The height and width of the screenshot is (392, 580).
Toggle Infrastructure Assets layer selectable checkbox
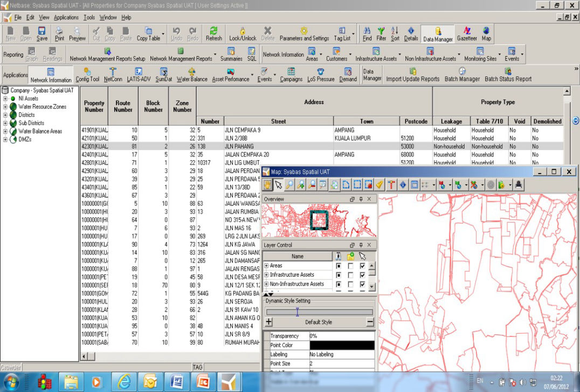tap(362, 275)
